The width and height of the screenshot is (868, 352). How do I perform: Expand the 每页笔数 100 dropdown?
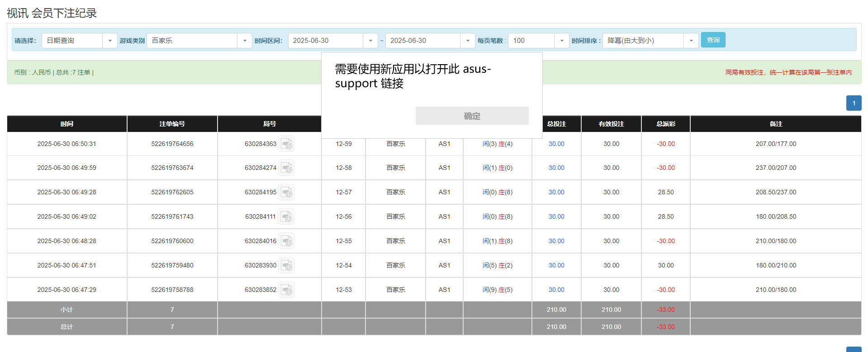(x=561, y=41)
